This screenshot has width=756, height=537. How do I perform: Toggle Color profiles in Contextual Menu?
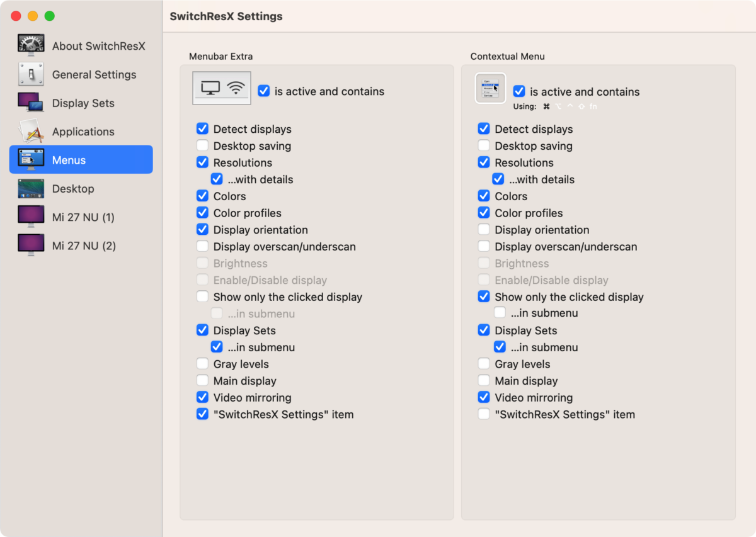(x=484, y=213)
